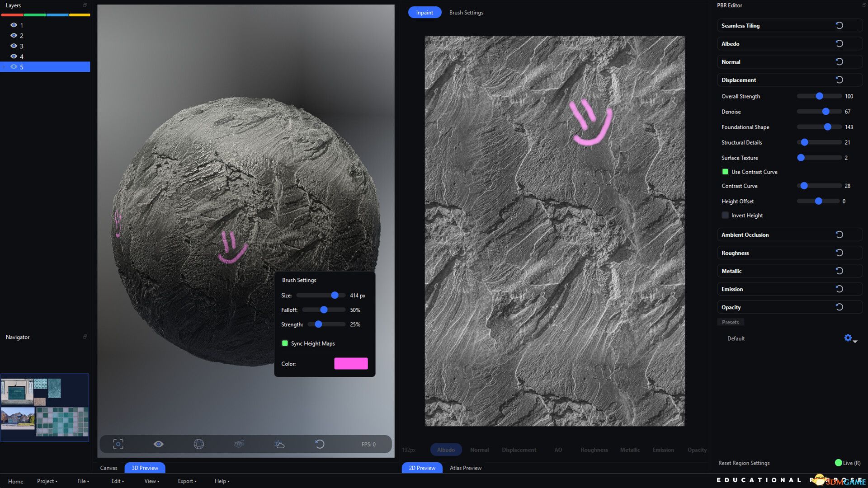Screen dimensions: 868x488
Task: Hide layer 3 with its eye toggle
Action: click(x=14, y=46)
